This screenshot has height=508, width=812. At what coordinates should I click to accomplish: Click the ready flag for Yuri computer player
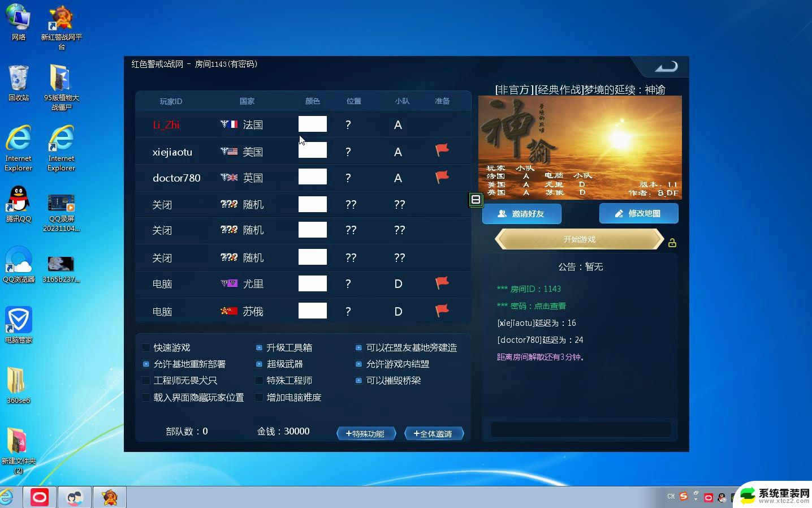pos(442,282)
